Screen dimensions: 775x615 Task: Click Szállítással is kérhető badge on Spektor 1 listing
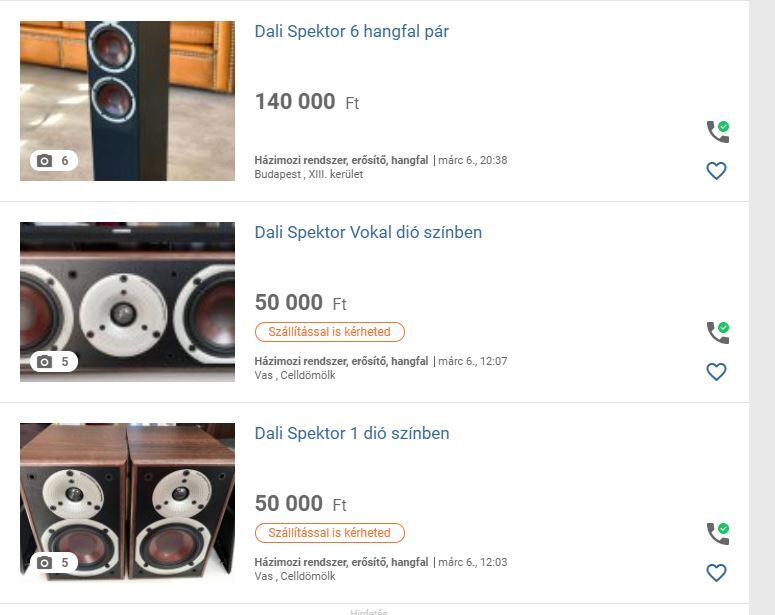point(329,533)
